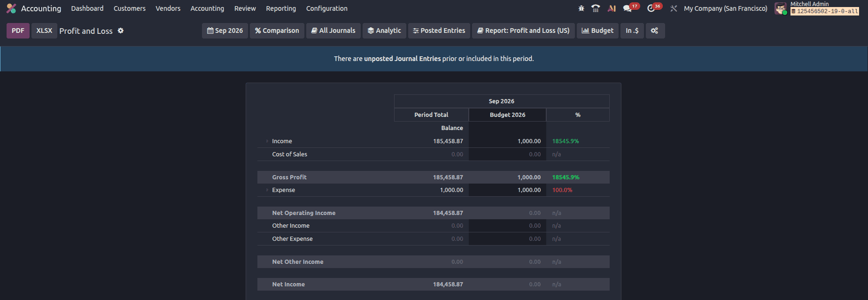868x300 pixels.
Task: Click Profit and Loss report title
Action: [86, 31]
